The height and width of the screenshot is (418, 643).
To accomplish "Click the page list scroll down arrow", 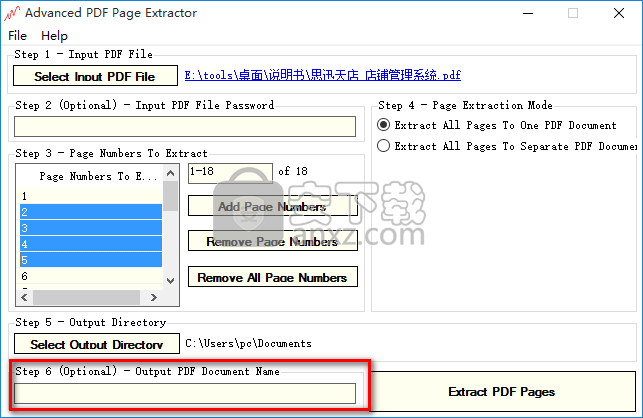I will tap(171, 281).
